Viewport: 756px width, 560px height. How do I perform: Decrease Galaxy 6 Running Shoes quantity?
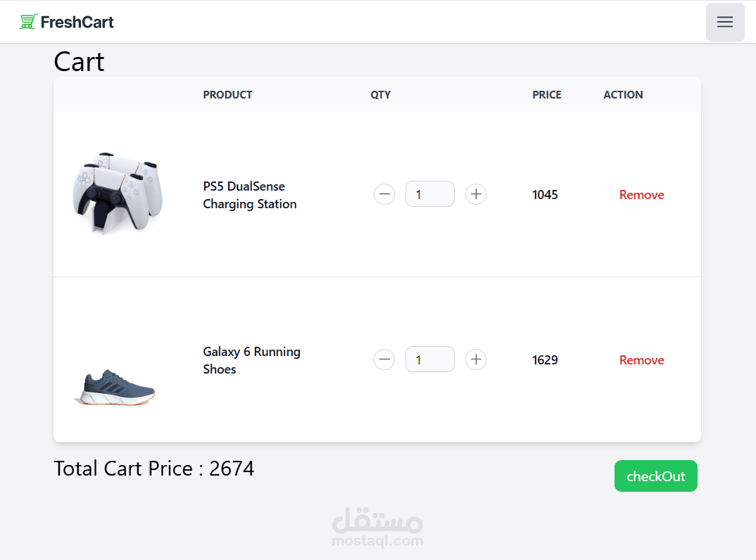pos(384,359)
